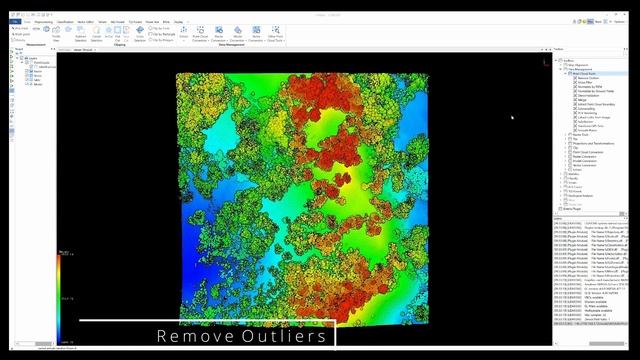This screenshot has width=640, height=360.
Task: Switch to the Vector Editor ribbon tab
Action: tap(86, 22)
